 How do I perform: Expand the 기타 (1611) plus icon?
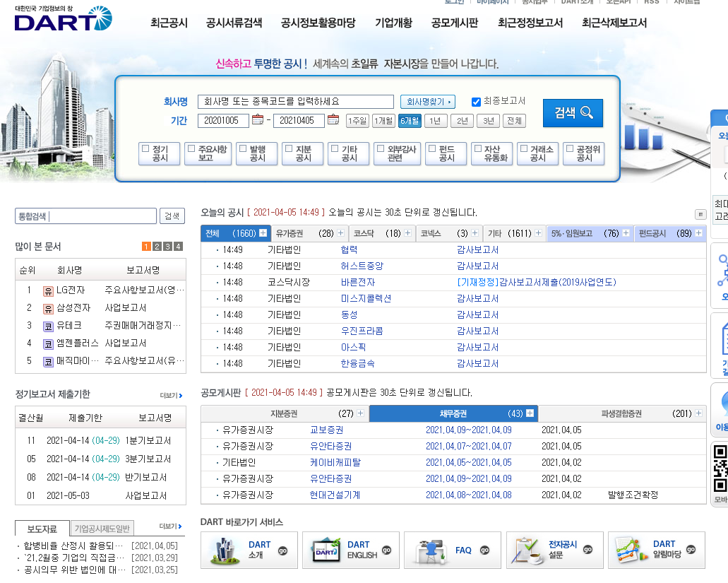[x=538, y=232]
